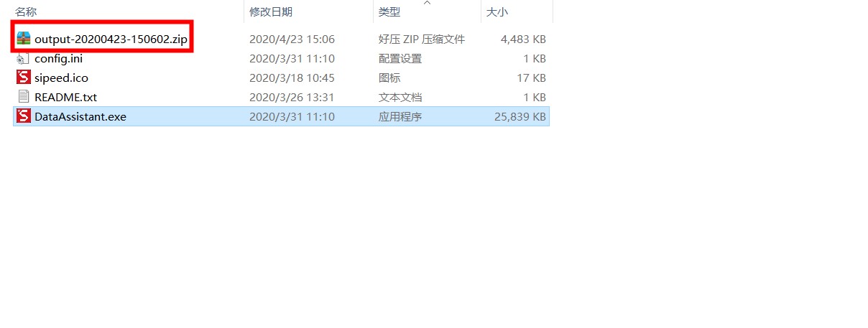Click the 好压 ZIP 压缩文件 type entry
Viewport: 868px width, 328px height.
coord(422,39)
